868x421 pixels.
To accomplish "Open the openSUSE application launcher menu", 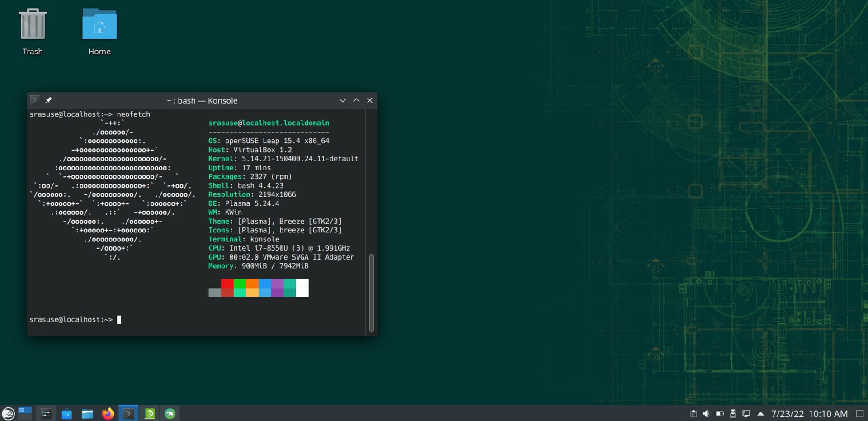I will tap(8, 413).
